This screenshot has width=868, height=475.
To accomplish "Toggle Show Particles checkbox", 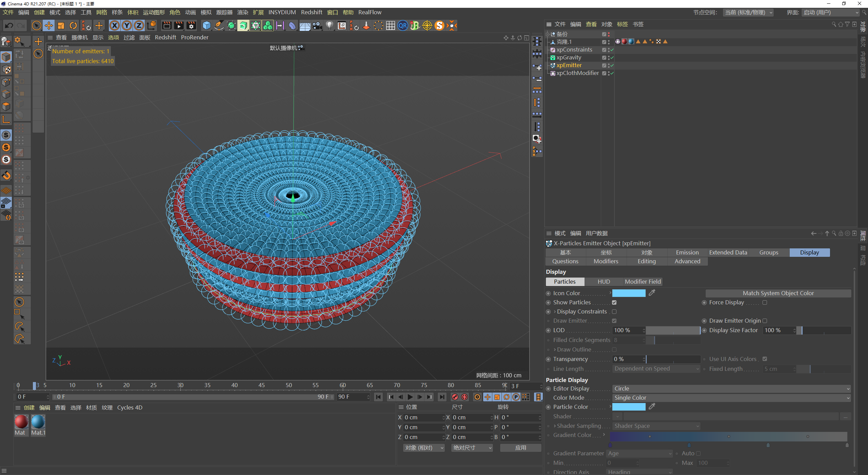I will tap(614, 302).
